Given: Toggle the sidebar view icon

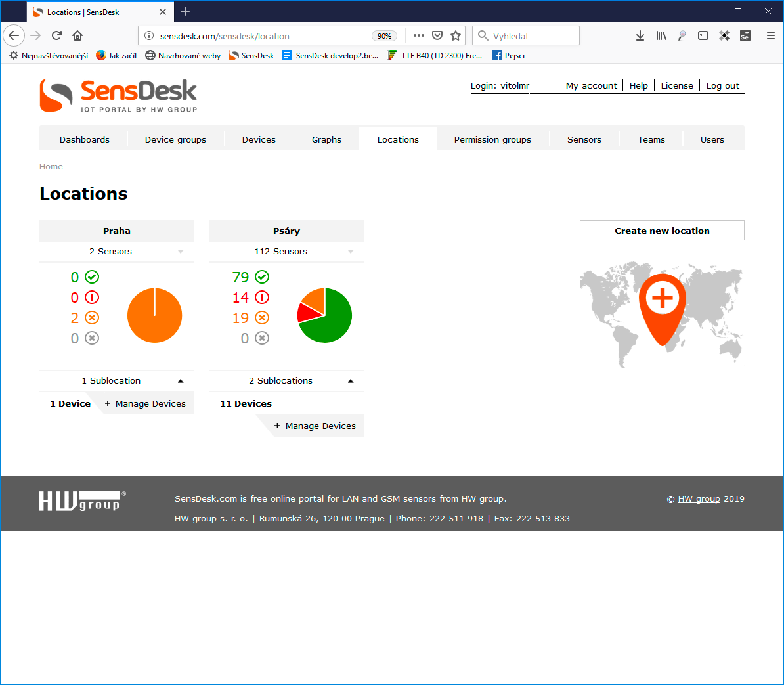Looking at the screenshot, I should coord(703,35).
